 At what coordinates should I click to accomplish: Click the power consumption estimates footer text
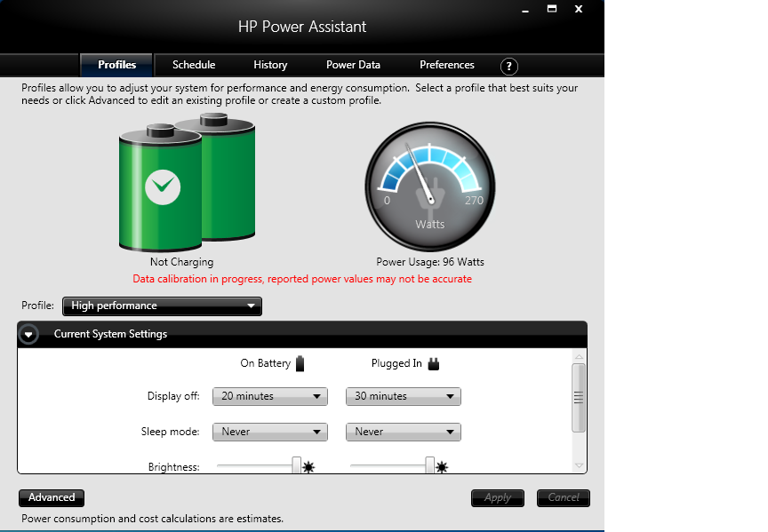152,519
